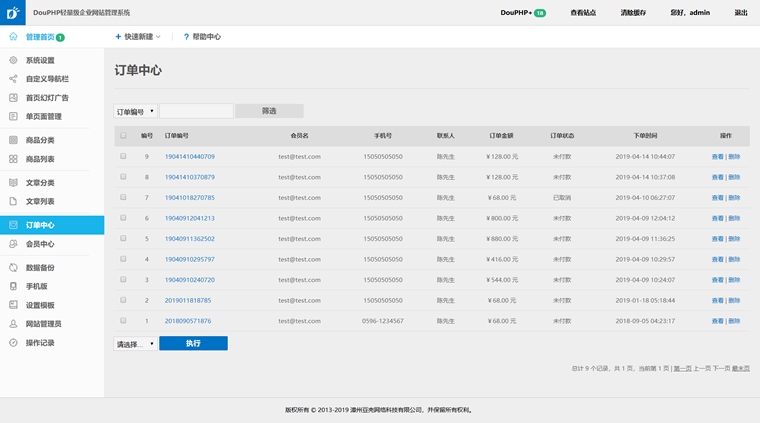The image size is (760, 423).
Task: Click phone number 0596-1234567
Action: 383,321
